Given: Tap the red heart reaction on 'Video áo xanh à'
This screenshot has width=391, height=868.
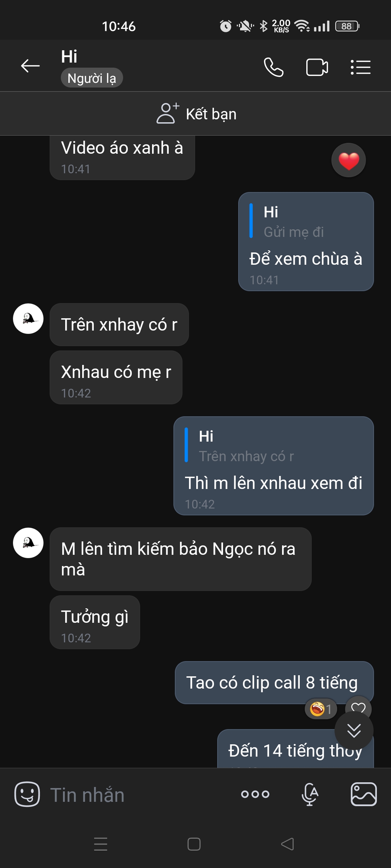Looking at the screenshot, I should pyautogui.click(x=349, y=160).
